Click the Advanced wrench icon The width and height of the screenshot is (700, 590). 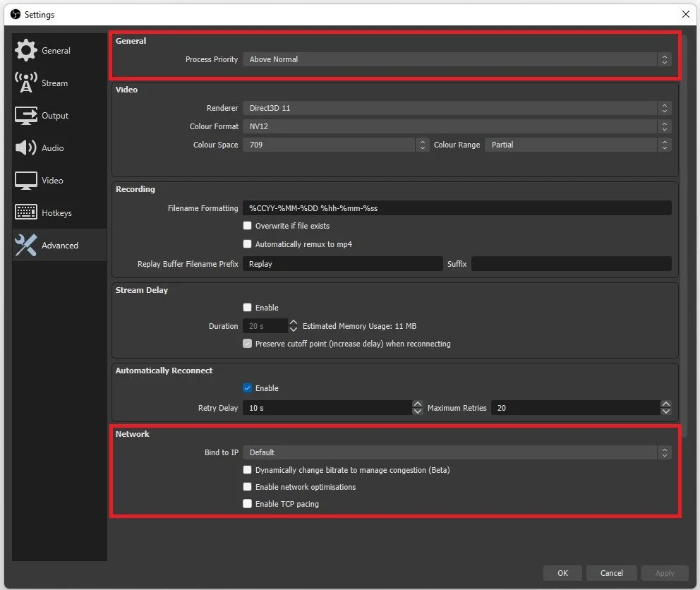point(25,245)
